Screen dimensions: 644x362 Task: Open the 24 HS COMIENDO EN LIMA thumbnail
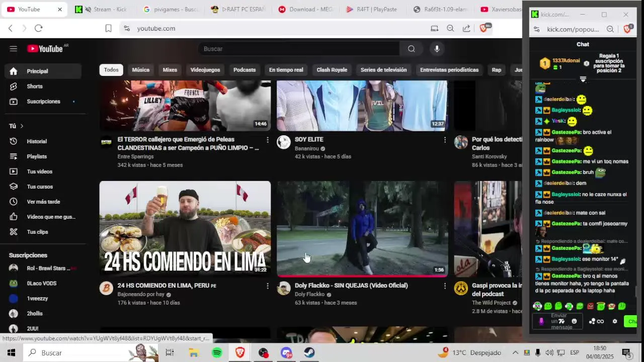185,229
